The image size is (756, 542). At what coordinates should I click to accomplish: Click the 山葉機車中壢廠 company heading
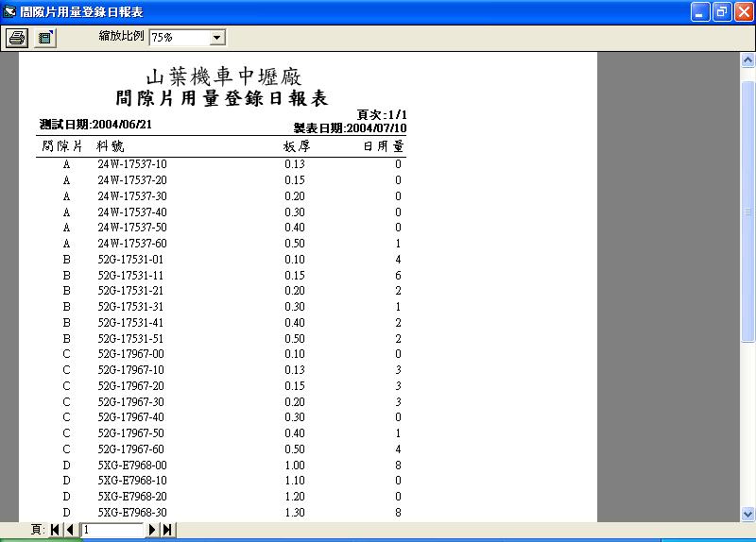pyautogui.click(x=224, y=77)
